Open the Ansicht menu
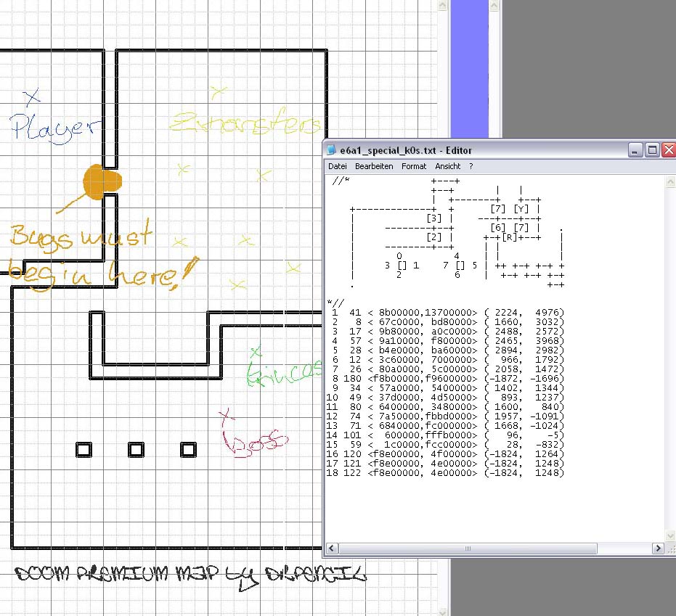 (x=447, y=166)
